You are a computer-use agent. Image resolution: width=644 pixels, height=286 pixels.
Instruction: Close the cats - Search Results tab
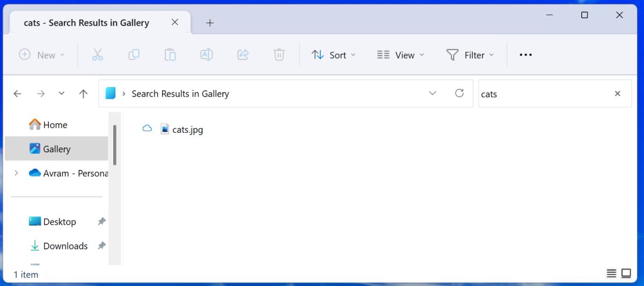tap(175, 23)
